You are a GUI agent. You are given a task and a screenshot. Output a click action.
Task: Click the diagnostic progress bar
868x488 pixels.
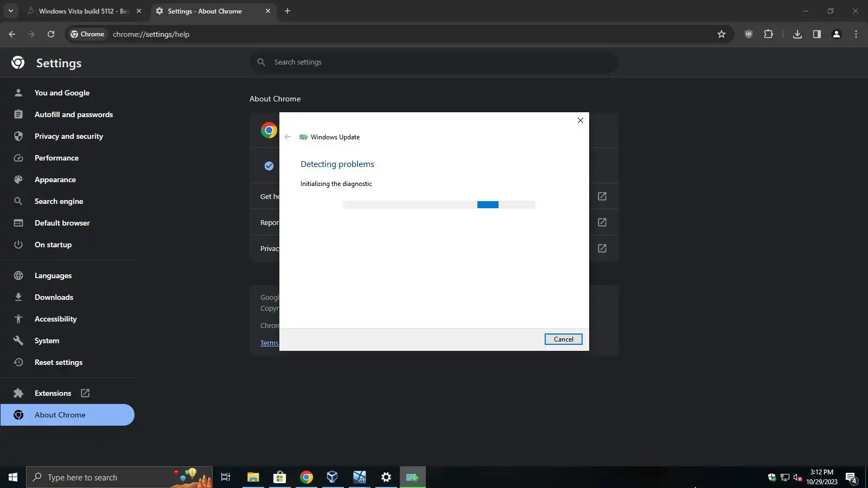click(x=439, y=205)
